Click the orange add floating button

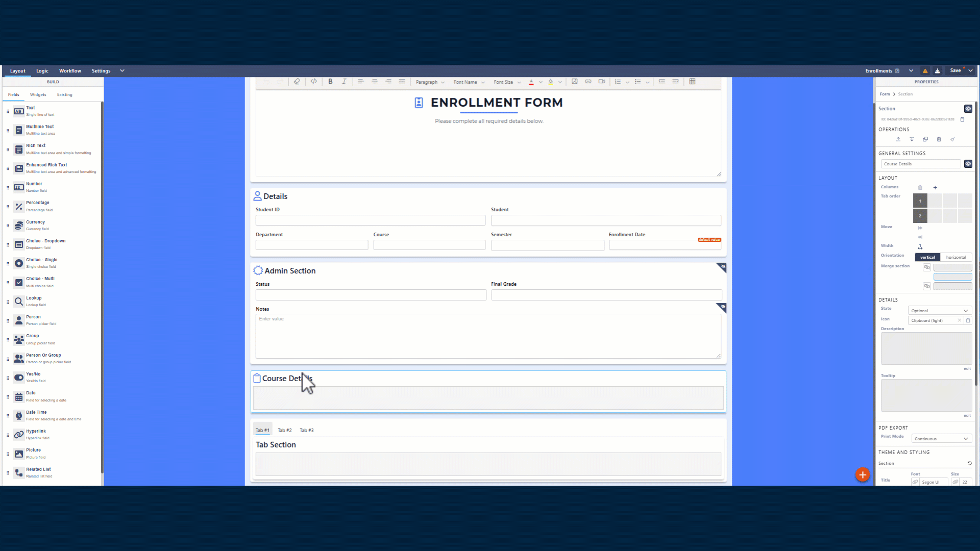(862, 475)
